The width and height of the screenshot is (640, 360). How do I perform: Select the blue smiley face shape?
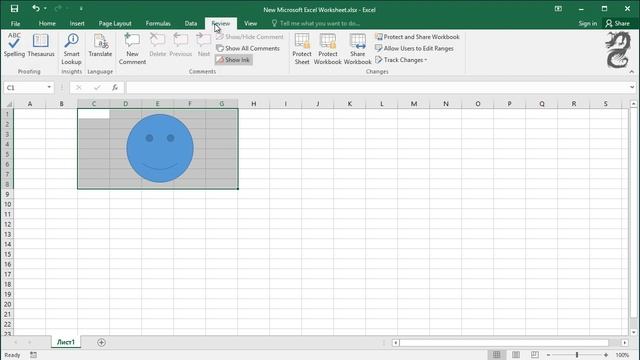pyautogui.click(x=160, y=148)
